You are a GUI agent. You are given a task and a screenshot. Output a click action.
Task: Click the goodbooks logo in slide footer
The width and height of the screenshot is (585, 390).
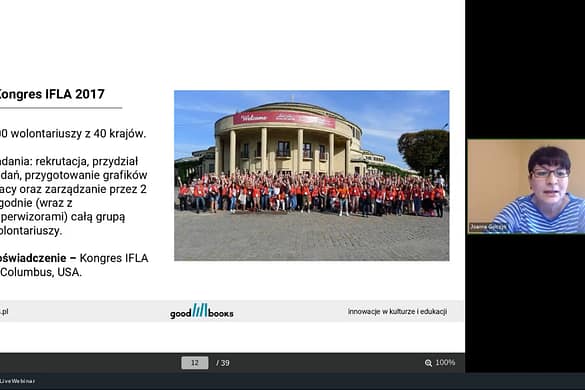(x=202, y=311)
